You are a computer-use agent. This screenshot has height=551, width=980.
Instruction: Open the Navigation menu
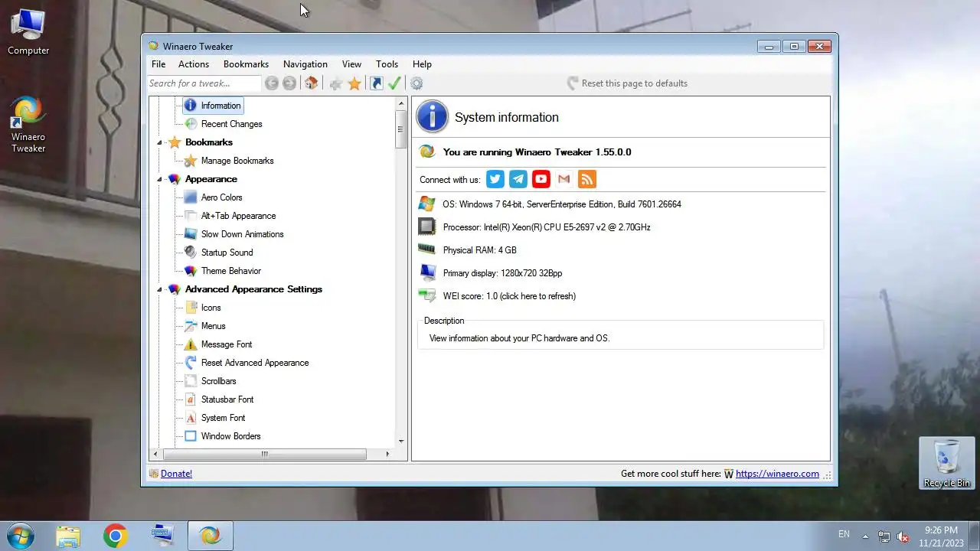pos(305,64)
